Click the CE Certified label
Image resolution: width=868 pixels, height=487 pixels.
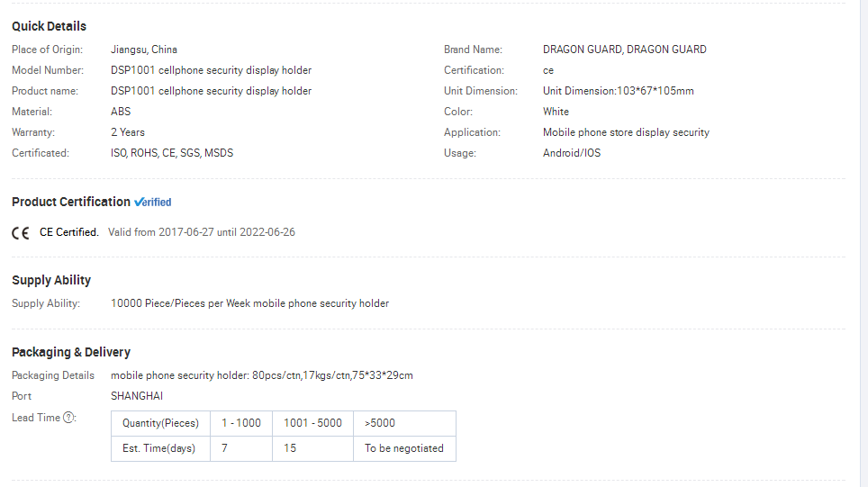69,232
